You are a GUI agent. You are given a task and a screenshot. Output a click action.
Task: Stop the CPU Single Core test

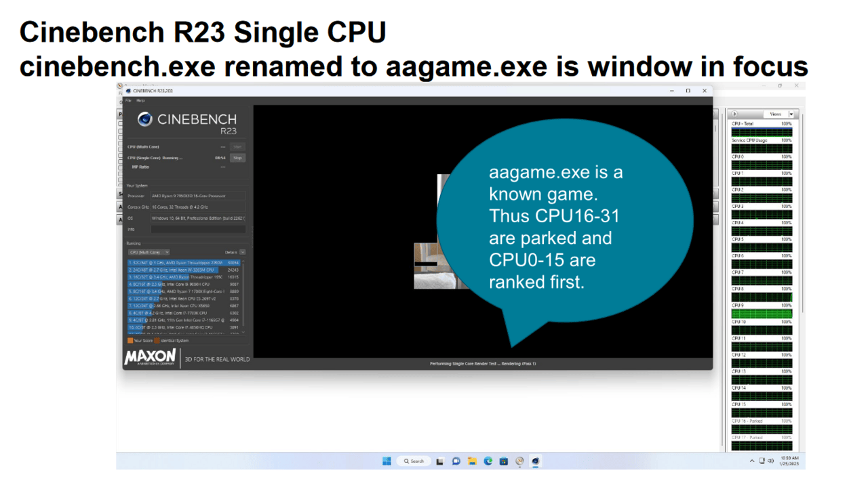(237, 158)
